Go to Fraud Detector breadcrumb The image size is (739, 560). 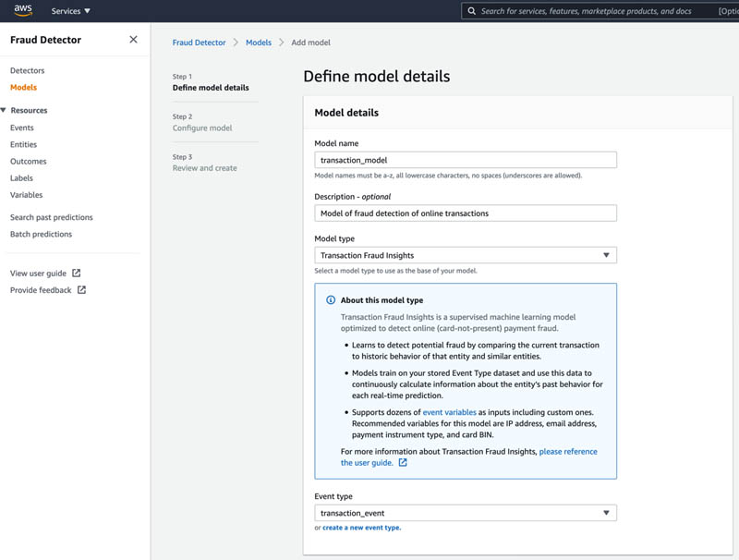click(x=199, y=43)
